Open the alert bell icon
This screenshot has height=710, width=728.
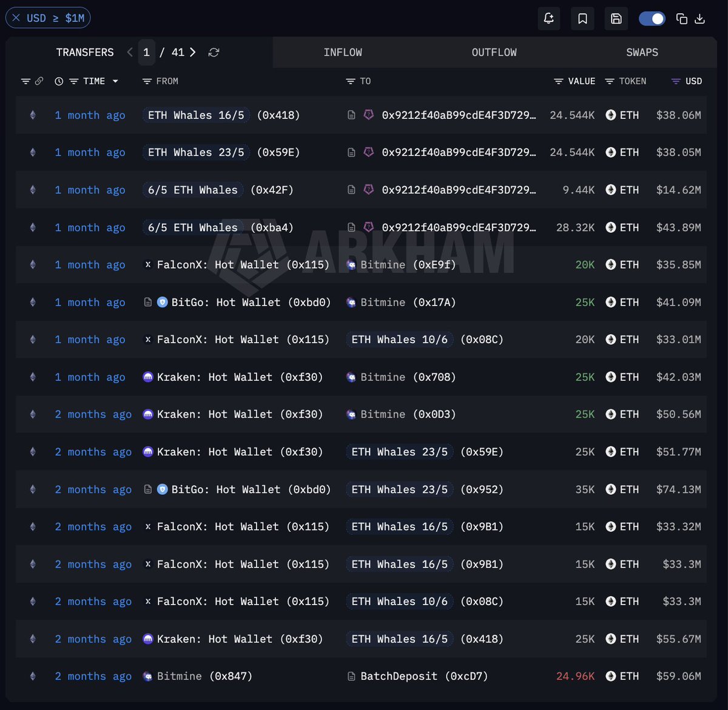pos(548,19)
